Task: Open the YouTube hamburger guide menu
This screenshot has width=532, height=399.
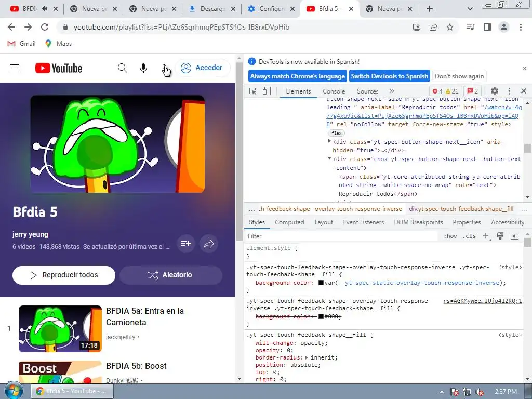Action: (x=14, y=68)
